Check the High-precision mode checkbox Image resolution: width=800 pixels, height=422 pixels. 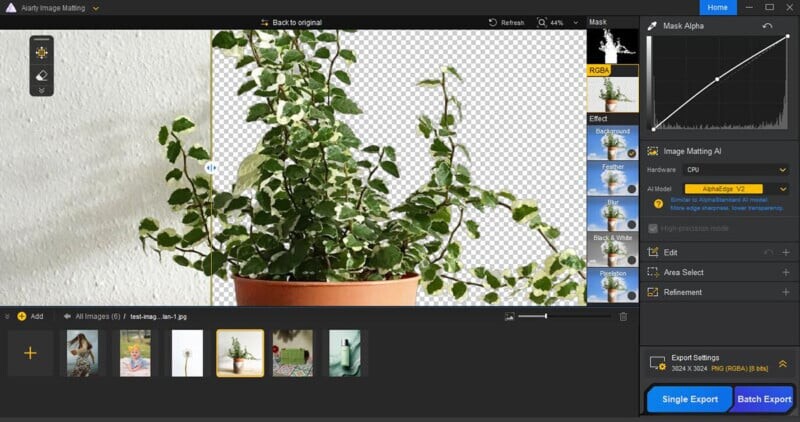653,228
